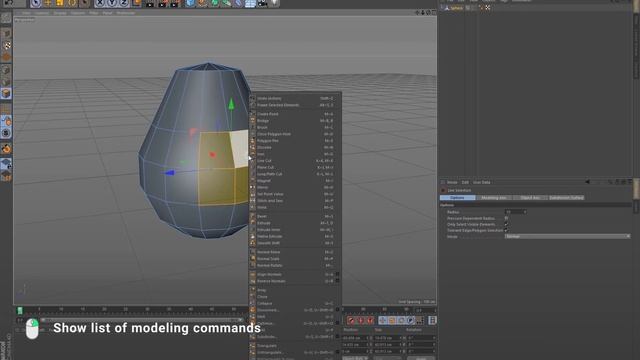Screen dimensions: 640x360
Task: Click the Spline Pen icon
Action: click(x=202, y=4)
